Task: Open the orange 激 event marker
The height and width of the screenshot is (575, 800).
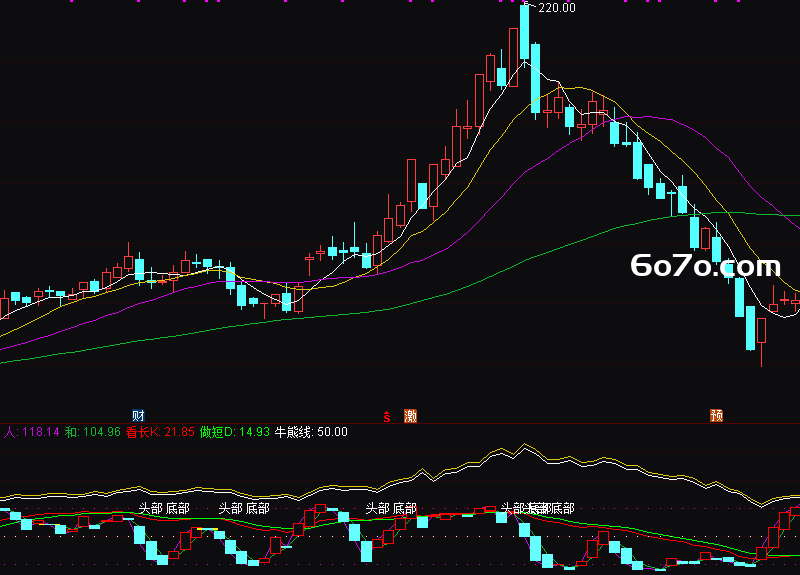Action: [x=410, y=416]
